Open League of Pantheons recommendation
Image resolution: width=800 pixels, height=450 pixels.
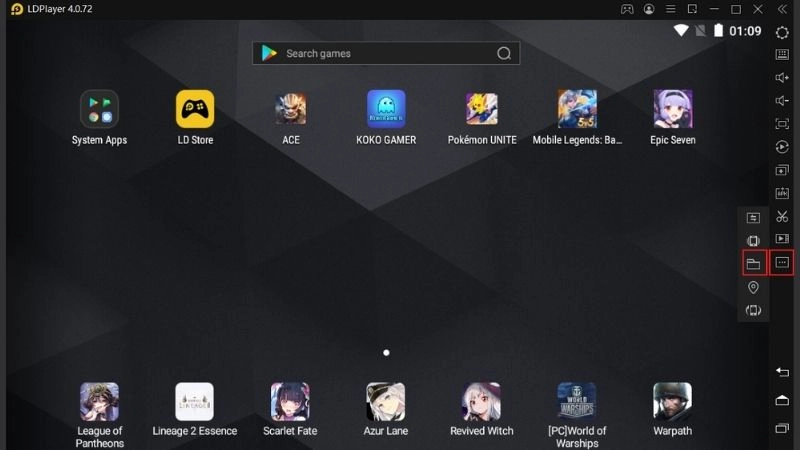click(x=99, y=402)
